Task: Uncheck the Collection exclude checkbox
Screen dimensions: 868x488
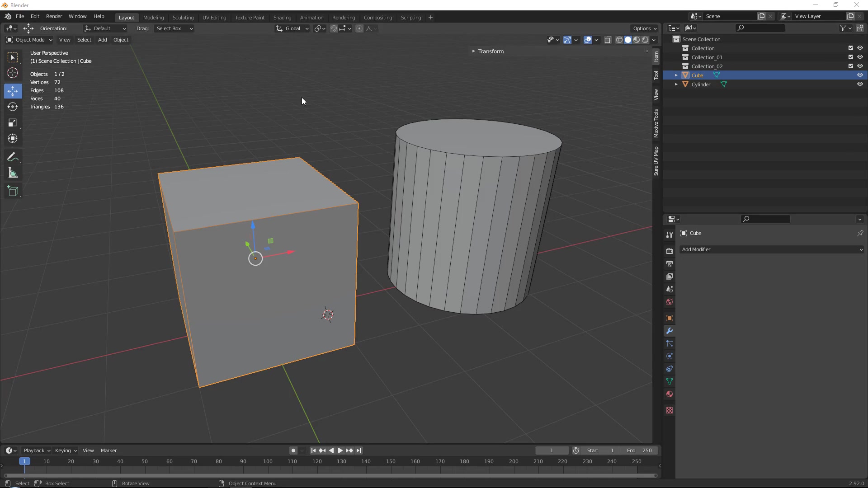Action: pyautogui.click(x=851, y=48)
